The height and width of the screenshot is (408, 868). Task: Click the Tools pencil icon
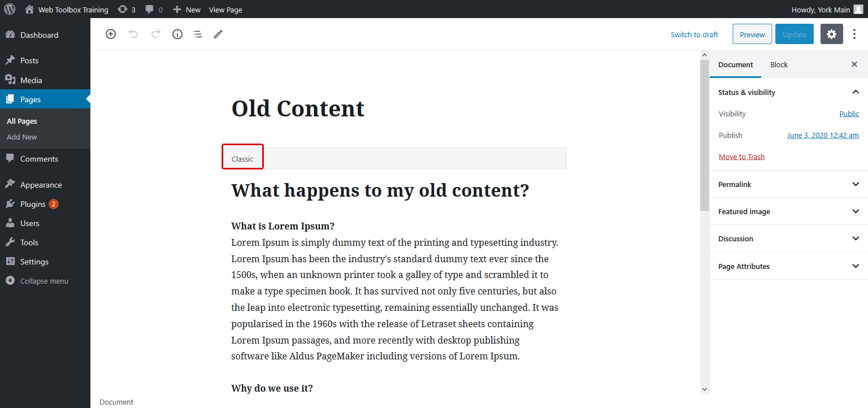(218, 34)
